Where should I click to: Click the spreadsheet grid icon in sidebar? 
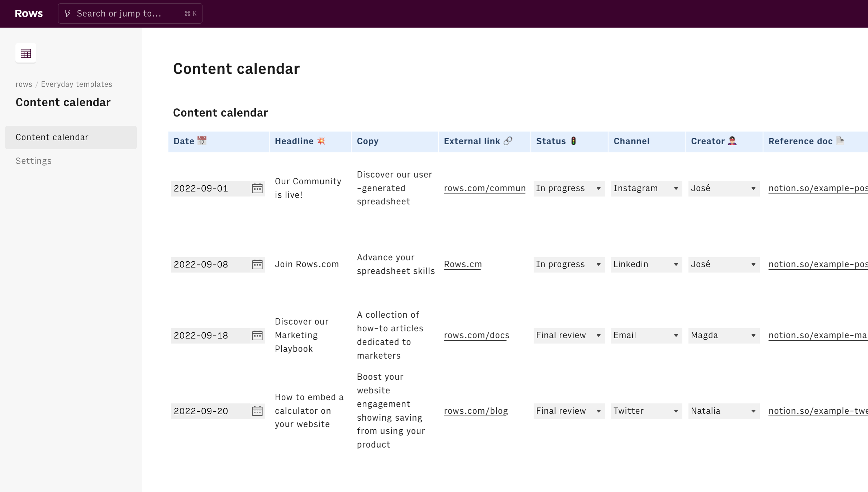tap(26, 53)
